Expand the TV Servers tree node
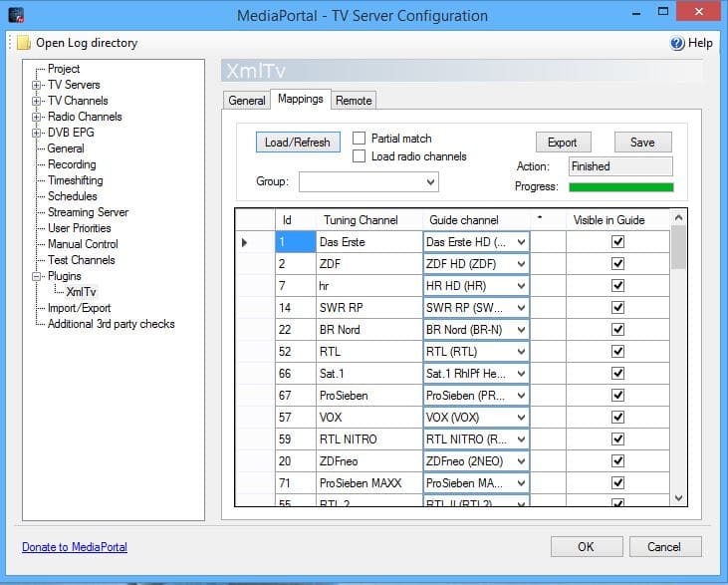This screenshot has height=585, width=728. click(x=37, y=85)
